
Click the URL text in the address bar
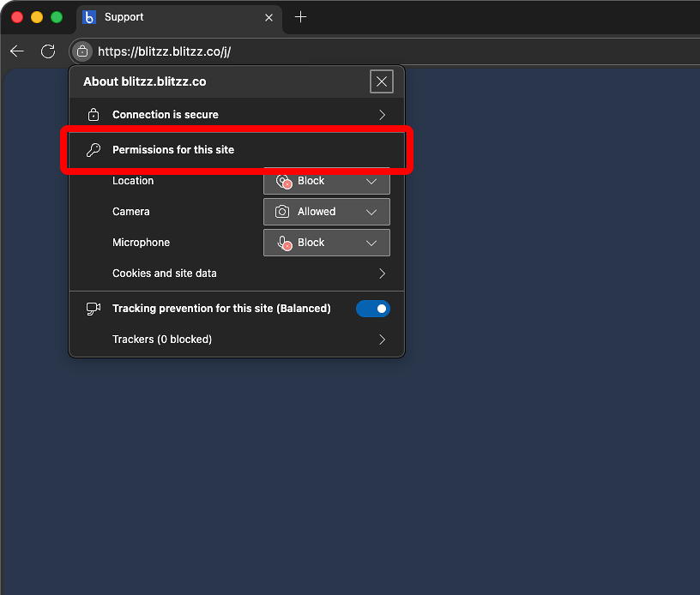(165, 51)
